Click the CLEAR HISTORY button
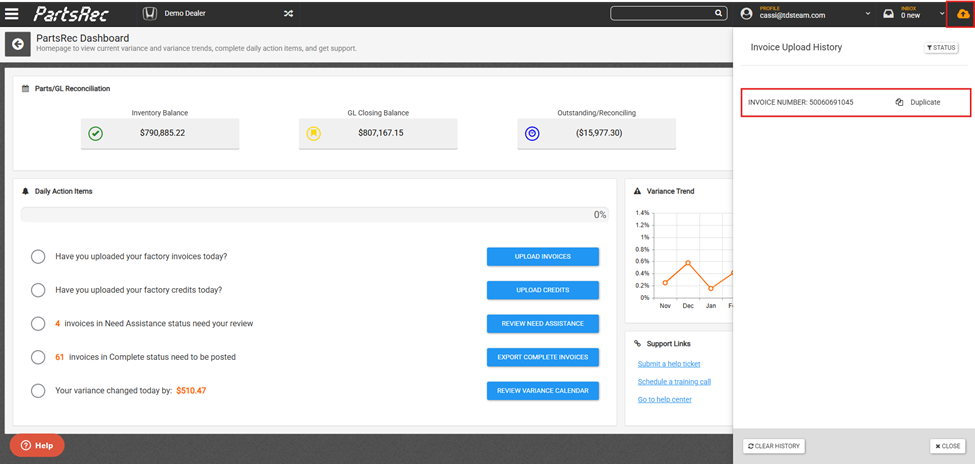Image resolution: width=975 pixels, height=464 pixels. [774, 446]
